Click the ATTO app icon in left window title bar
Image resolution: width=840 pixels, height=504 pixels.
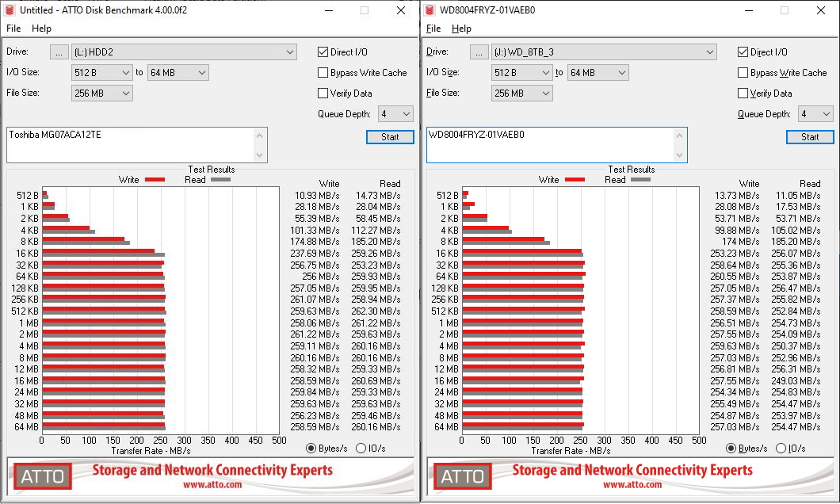click(x=10, y=10)
